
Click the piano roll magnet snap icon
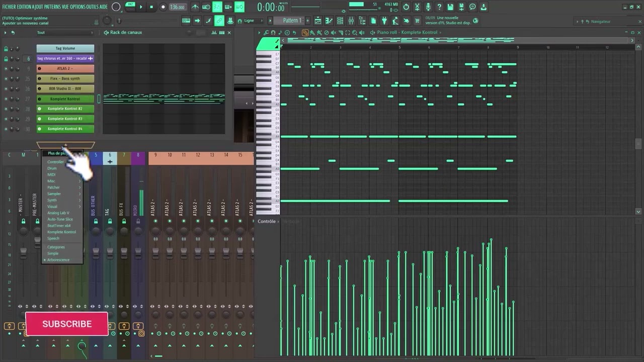(x=273, y=32)
